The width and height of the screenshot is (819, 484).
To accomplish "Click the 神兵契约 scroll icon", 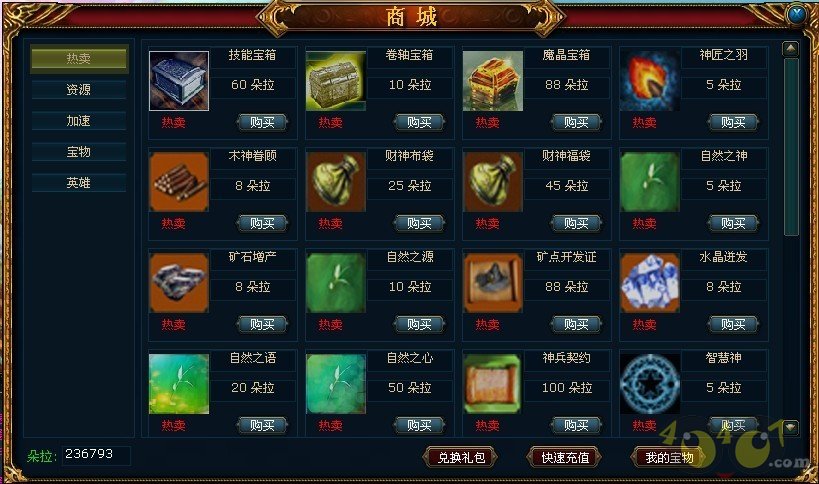I will coord(493,384).
